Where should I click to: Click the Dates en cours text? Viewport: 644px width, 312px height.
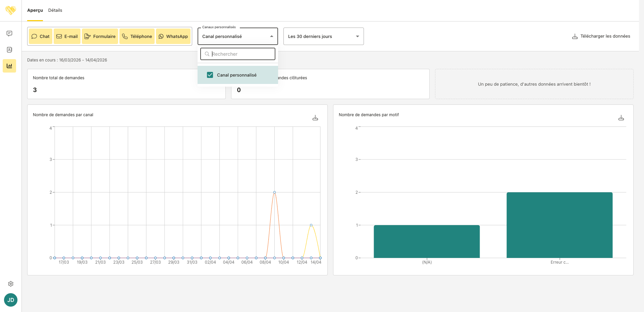[x=67, y=60]
